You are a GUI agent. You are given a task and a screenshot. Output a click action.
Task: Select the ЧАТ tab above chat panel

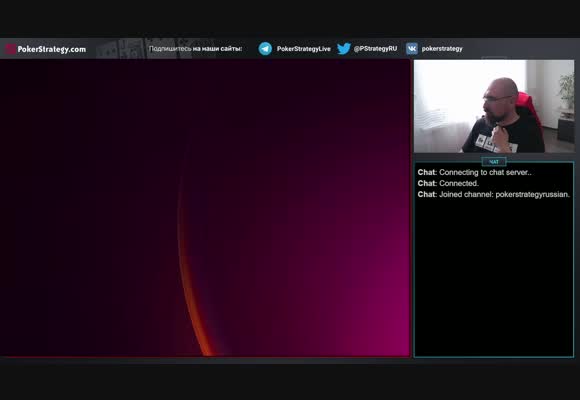pyautogui.click(x=494, y=162)
